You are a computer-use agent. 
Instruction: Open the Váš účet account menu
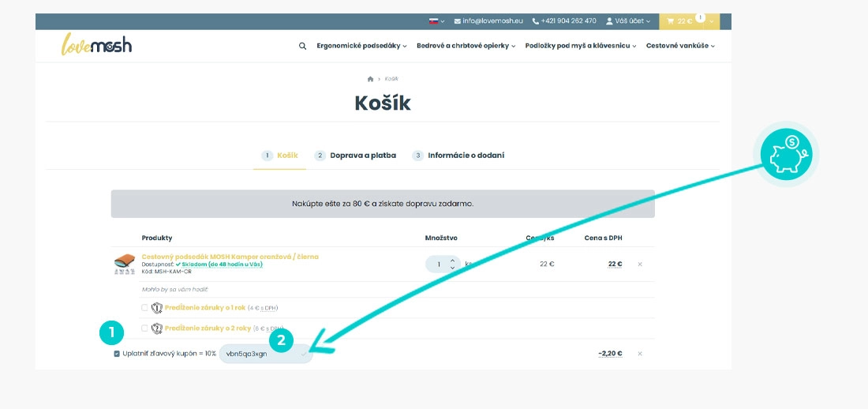(628, 21)
